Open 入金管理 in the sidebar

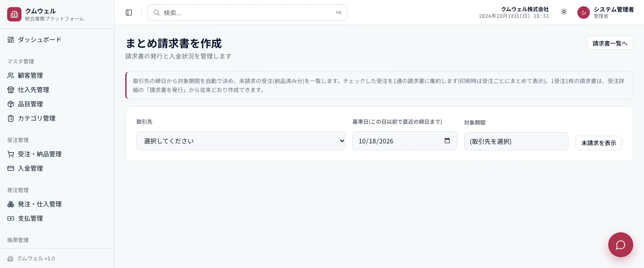[57, 168]
